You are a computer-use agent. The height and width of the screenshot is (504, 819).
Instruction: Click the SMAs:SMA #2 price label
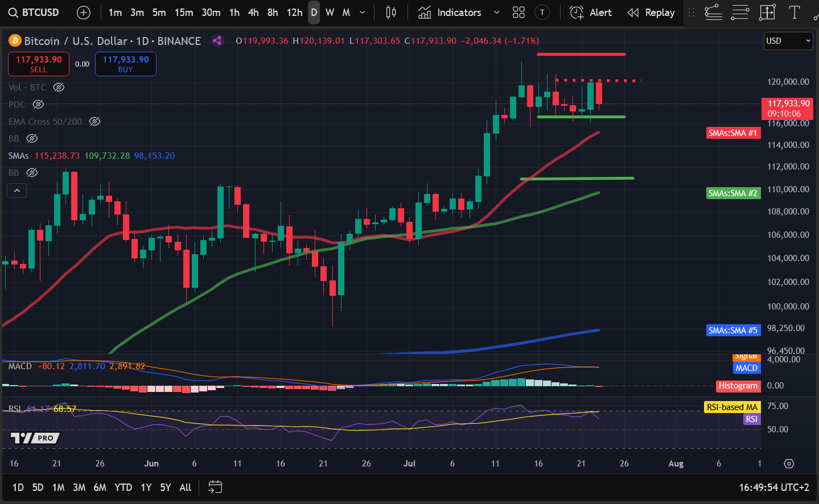point(733,193)
